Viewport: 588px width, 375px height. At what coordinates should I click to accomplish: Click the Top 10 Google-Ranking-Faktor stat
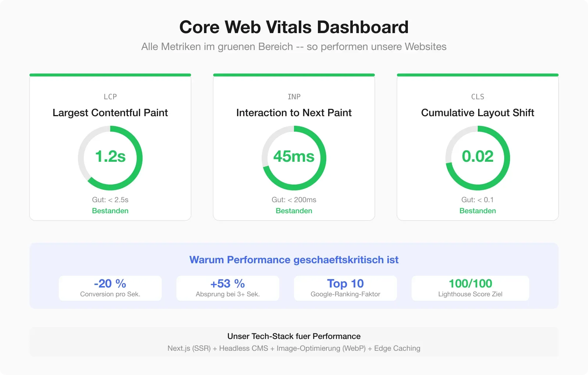(x=345, y=288)
